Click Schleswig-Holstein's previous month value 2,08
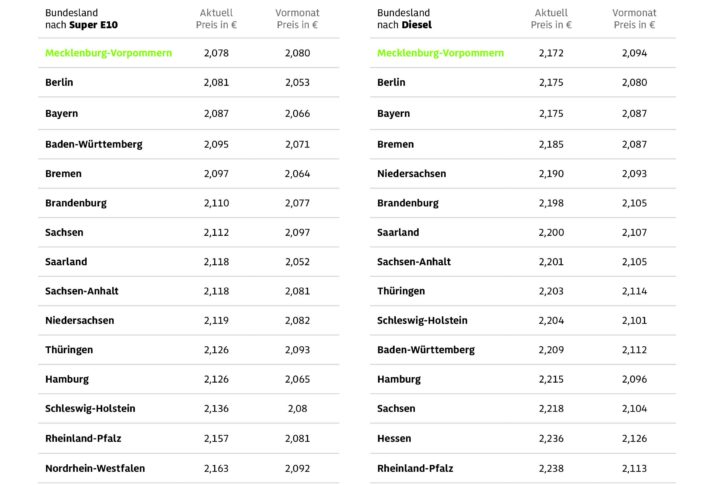 pos(297,408)
